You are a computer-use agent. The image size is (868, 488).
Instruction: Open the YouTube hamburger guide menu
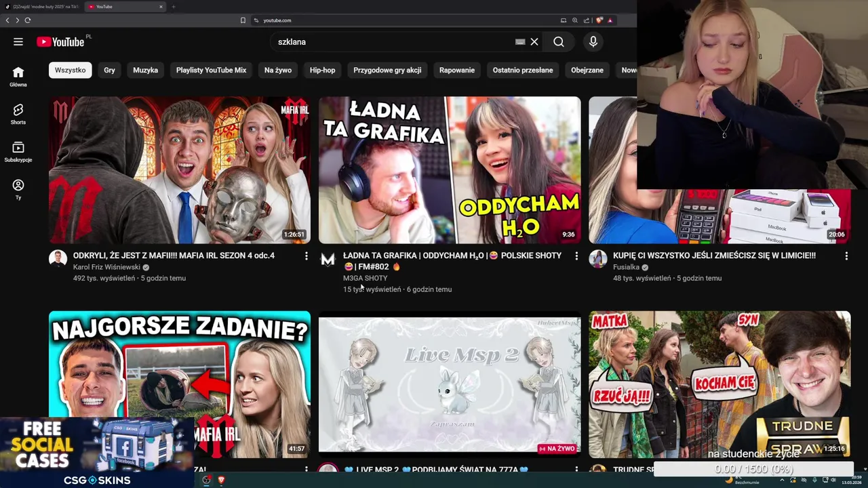coord(18,42)
